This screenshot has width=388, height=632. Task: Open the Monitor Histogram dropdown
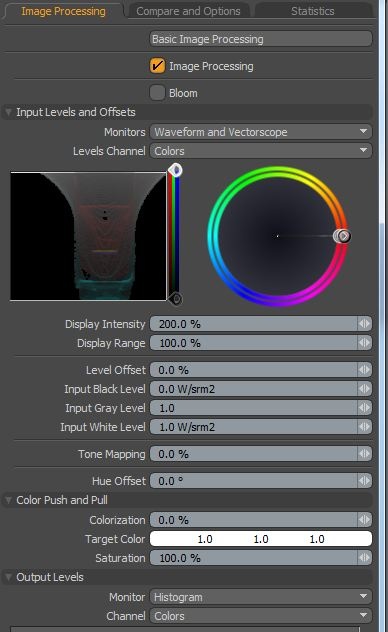click(x=261, y=597)
